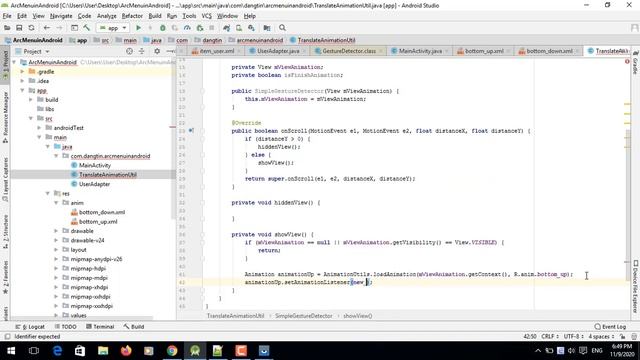The height and width of the screenshot is (360, 640).
Task: Open Microsoft Edge from the taskbar
Action: point(57,351)
